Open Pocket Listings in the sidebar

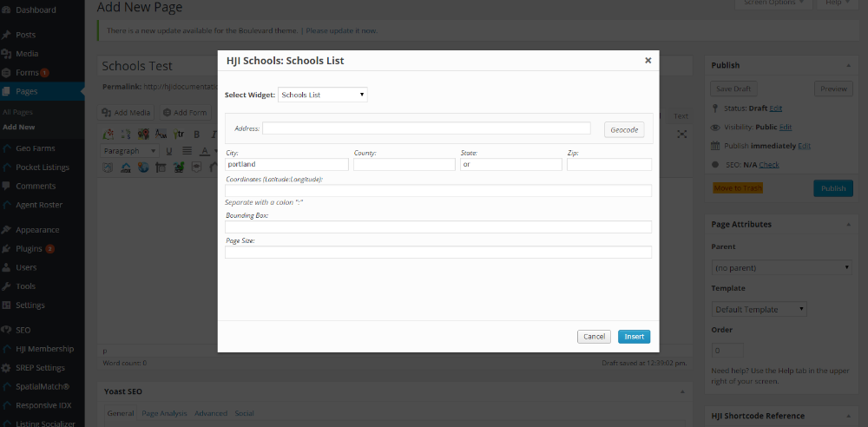42,168
